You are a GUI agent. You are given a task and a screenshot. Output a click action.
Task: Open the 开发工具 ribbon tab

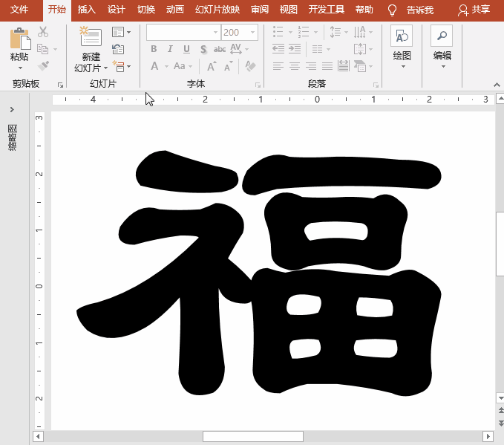click(x=327, y=10)
